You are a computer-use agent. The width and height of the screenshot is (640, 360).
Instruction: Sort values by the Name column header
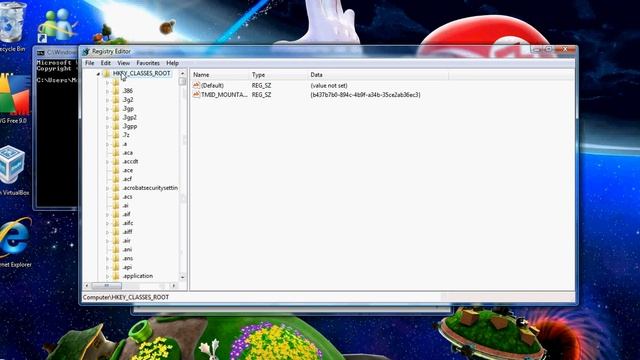click(220, 75)
